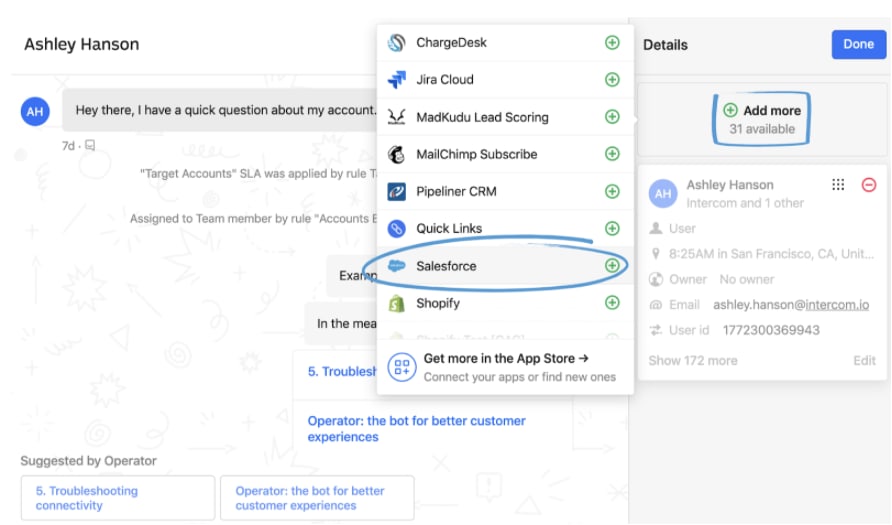
Task: Click Edit on the details card
Action: click(864, 361)
